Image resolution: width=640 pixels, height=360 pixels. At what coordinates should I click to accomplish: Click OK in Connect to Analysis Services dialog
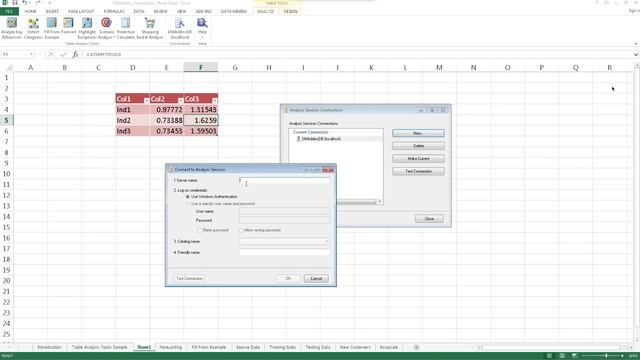tap(288, 278)
